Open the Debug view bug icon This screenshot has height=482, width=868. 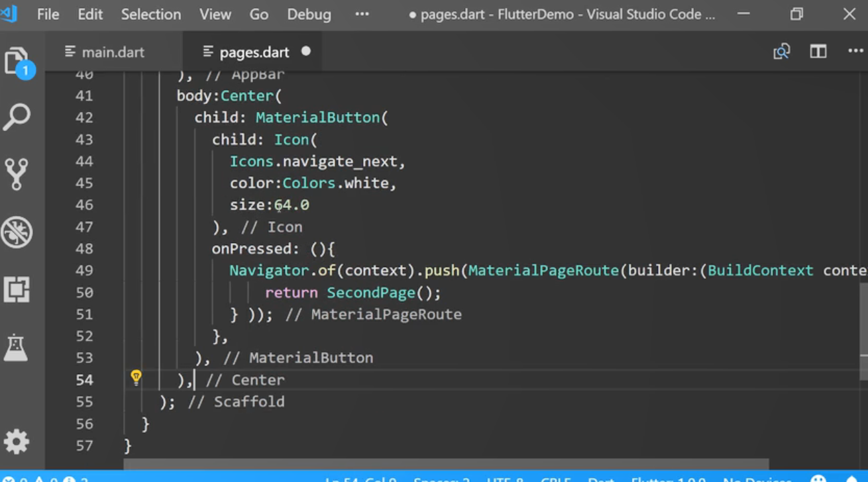point(17,232)
